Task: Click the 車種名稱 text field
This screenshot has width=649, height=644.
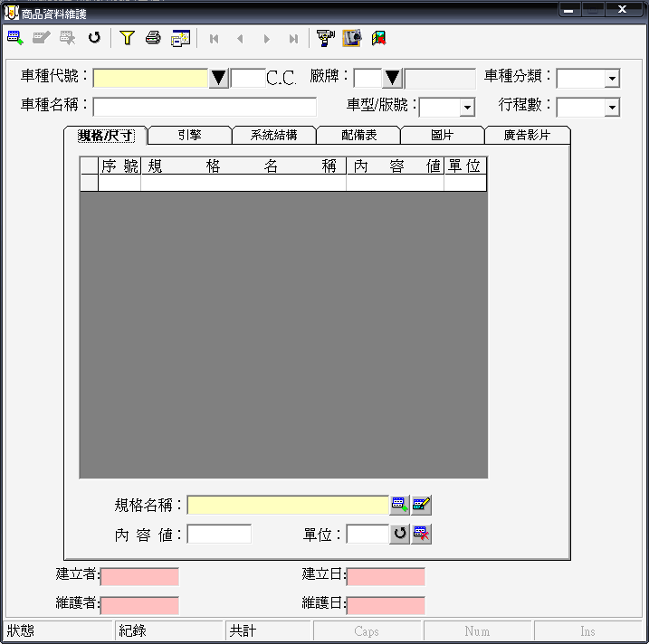Action: coord(205,107)
